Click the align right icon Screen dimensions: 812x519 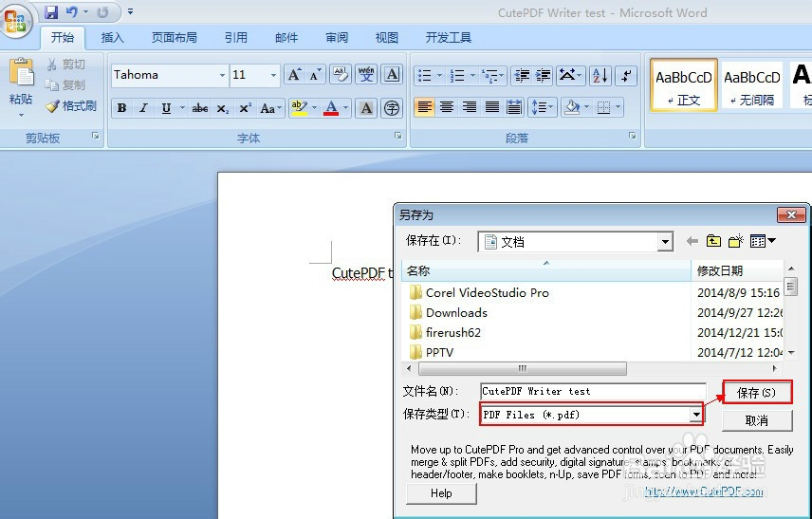(470, 107)
